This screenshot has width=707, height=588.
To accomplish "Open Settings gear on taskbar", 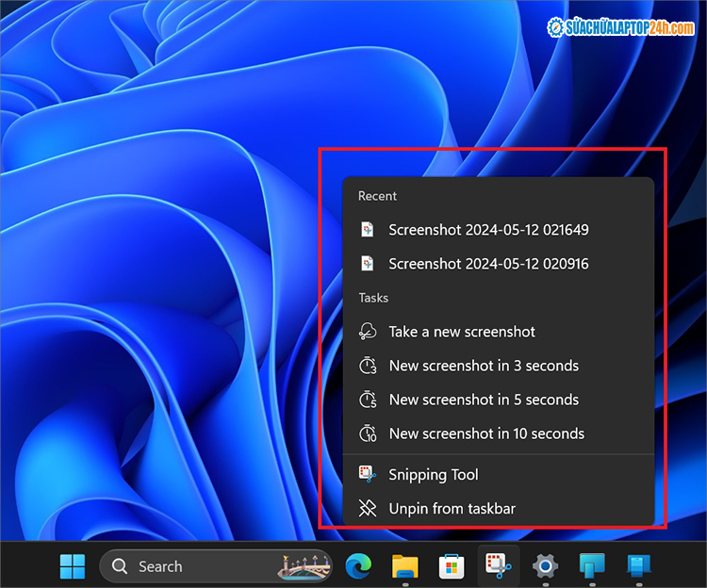I will coord(545,566).
